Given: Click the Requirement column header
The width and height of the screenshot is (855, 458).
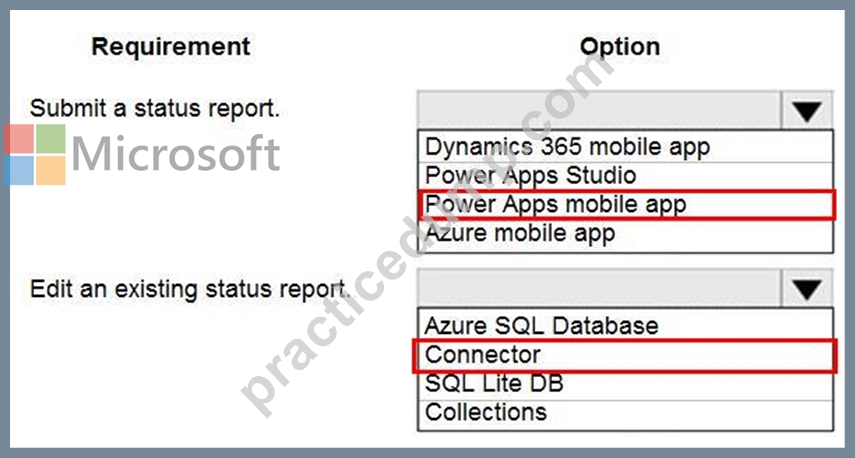Looking at the screenshot, I should pyautogui.click(x=171, y=47).
